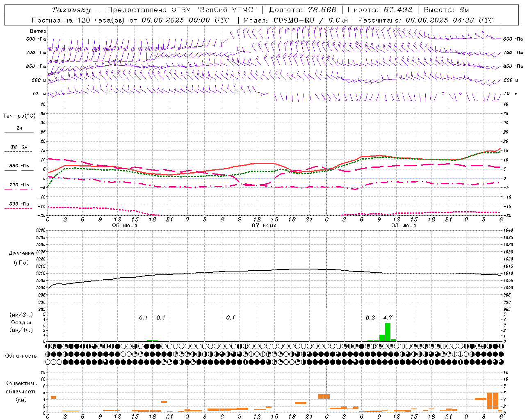This screenshot has width=525, height=420.
Task: Click the '4.7' precipitation amount value
Action: [388, 317]
